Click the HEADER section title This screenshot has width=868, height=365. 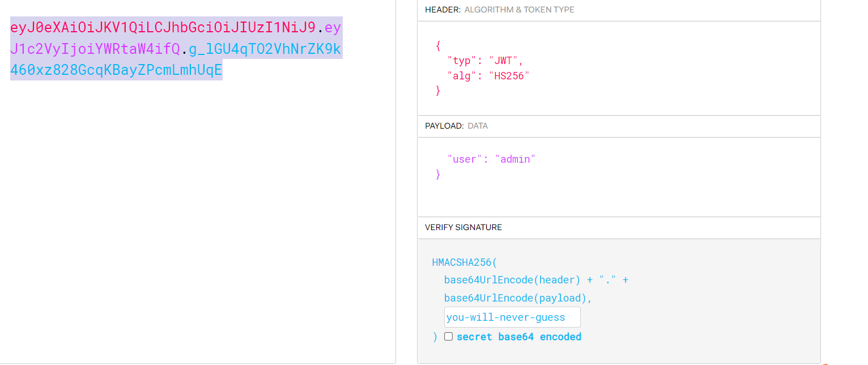tap(442, 10)
